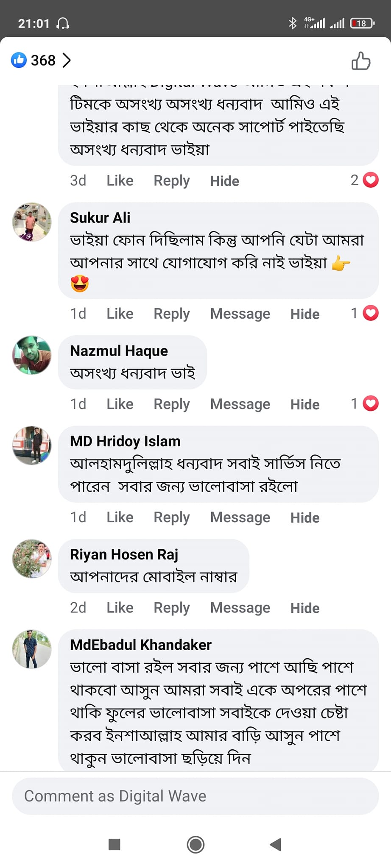Hide Riyan Hosen Raj's comment
The width and height of the screenshot is (391, 868).
pos(304,608)
